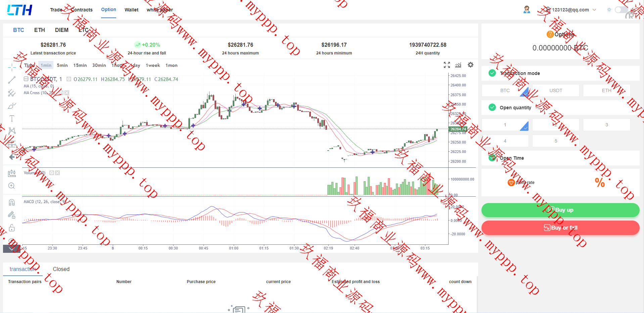Viewport: 644px width, 313px height.
Task: Switch chart to 15min timeframe
Action: coord(80,65)
